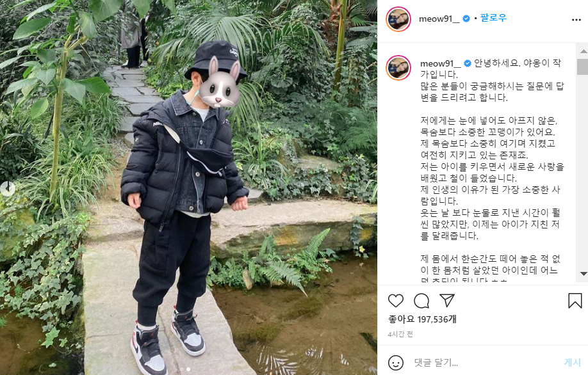
Task: Open more options three-dots menu
Action: pos(576,19)
